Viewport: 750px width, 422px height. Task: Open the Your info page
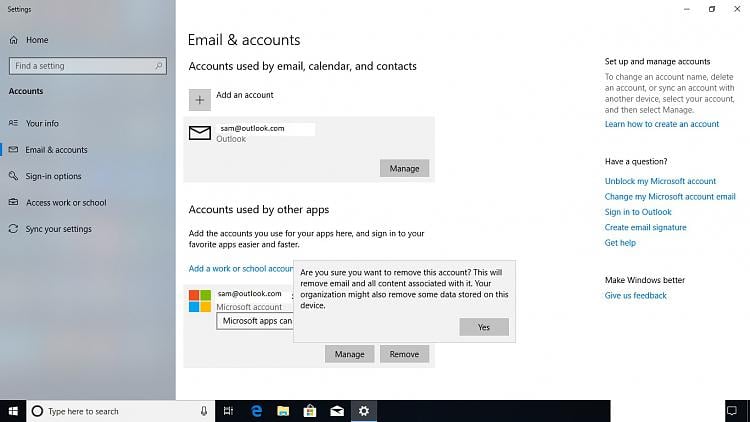[x=42, y=123]
